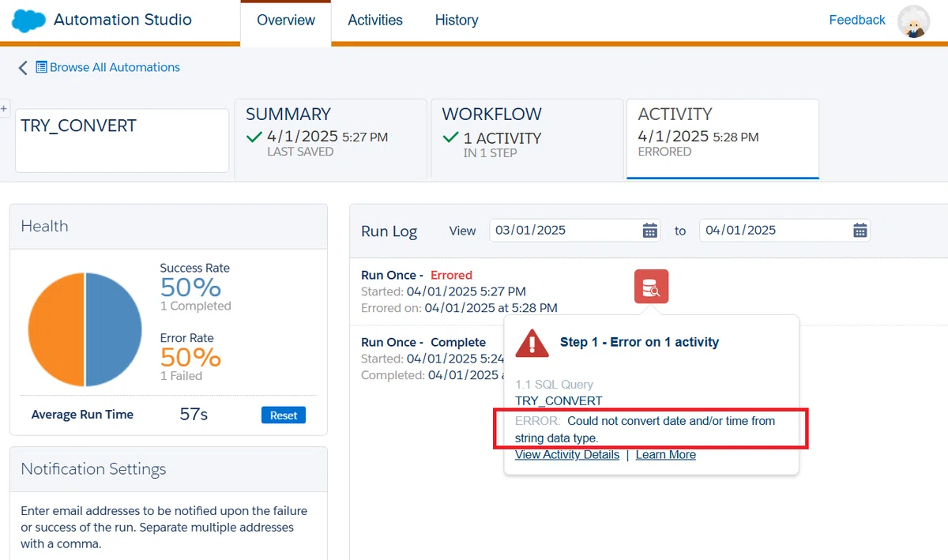948x560 pixels.
Task: Click 'Started: 04/01/2025 5:27 PM' text
Action: tap(443, 292)
